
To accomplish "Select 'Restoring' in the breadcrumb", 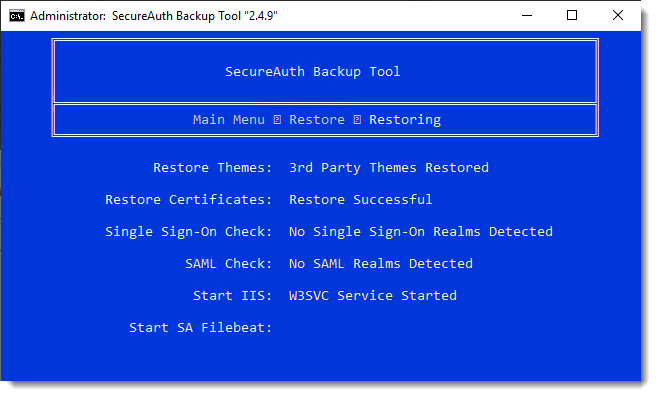I will point(405,120).
